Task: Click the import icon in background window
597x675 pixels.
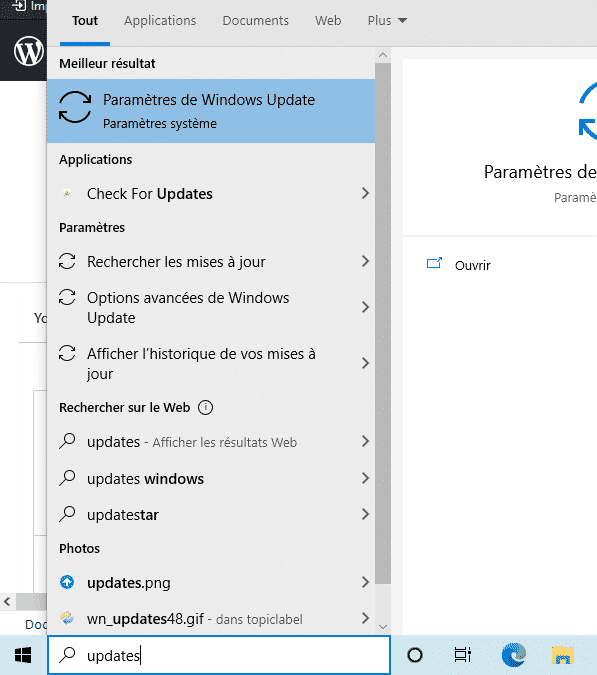Action: coord(19,6)
